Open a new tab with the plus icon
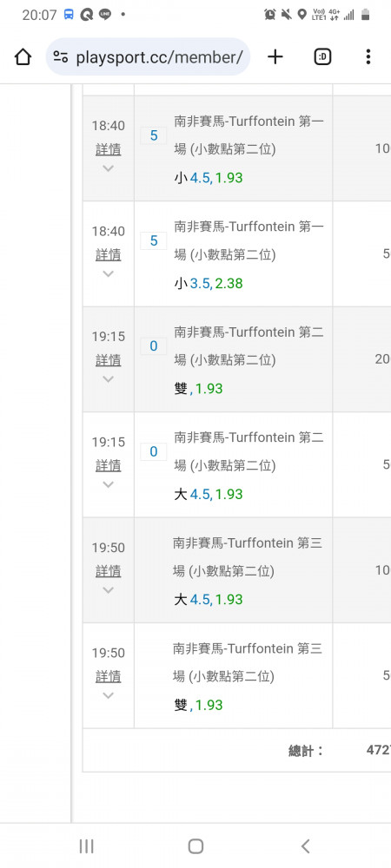This screenshot has width=391, height=868. click(275, 56)
